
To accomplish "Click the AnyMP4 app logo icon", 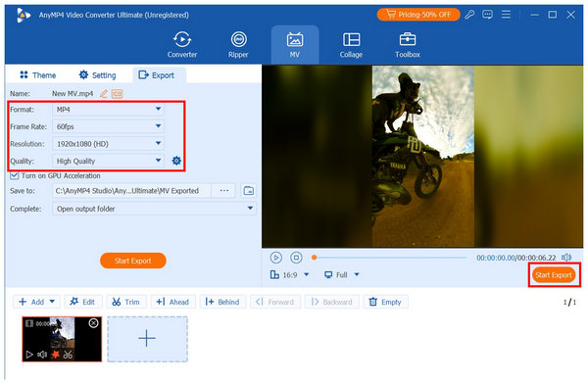I will coord(24,15).
